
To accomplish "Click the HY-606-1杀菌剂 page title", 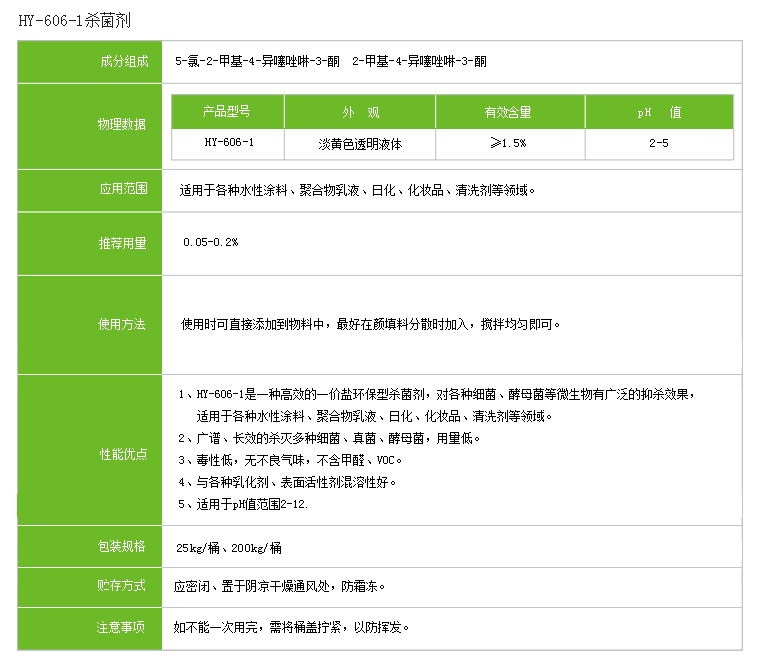I will (x=74, y=19).
